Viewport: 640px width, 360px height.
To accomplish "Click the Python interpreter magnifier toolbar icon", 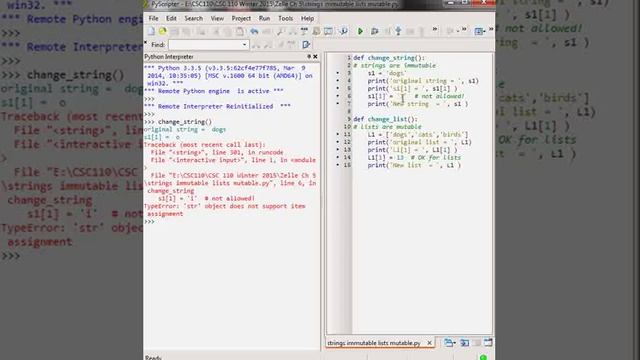I will pyautogui.click(x=343, y=31).
